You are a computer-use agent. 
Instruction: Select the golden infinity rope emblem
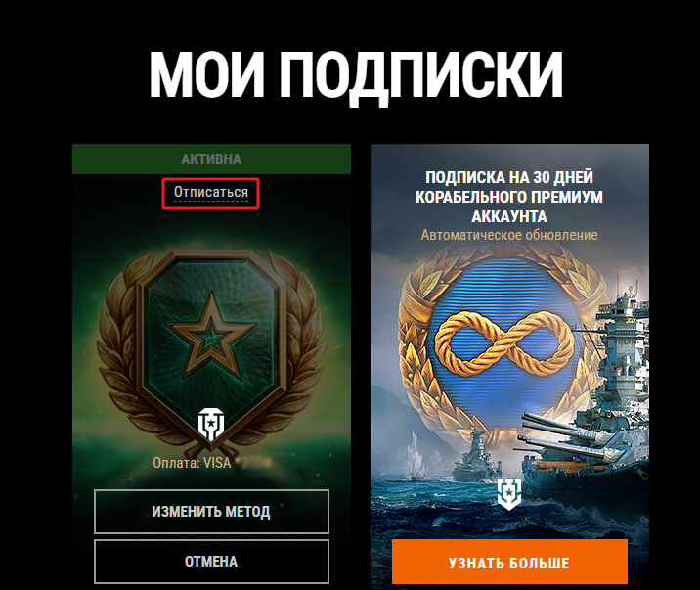[504, 343]
